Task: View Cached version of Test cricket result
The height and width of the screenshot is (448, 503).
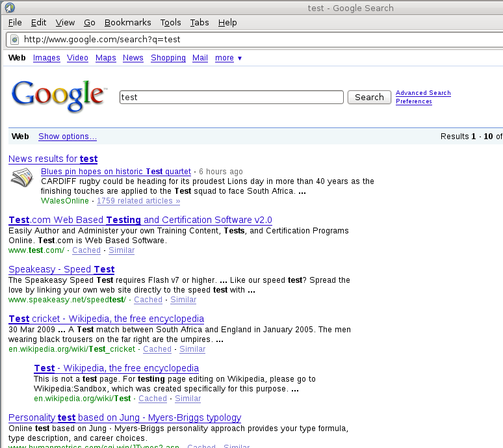Action: click(157, 349)
